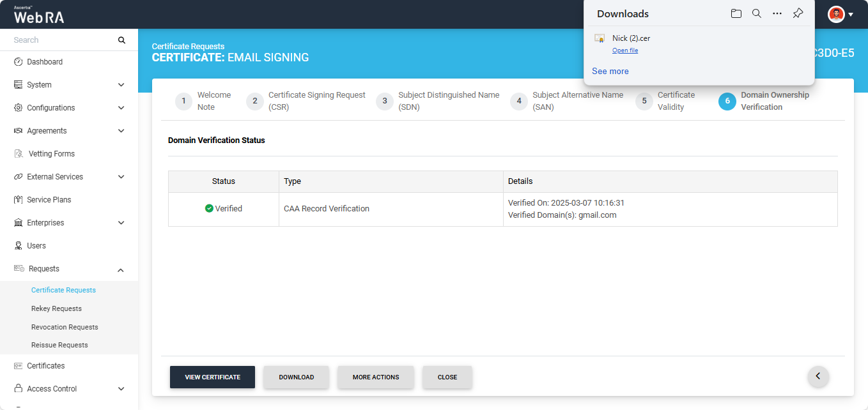The height and width of the screenshot is (410, 868).
Task: Click the Open file link
Action: (624, 50)
